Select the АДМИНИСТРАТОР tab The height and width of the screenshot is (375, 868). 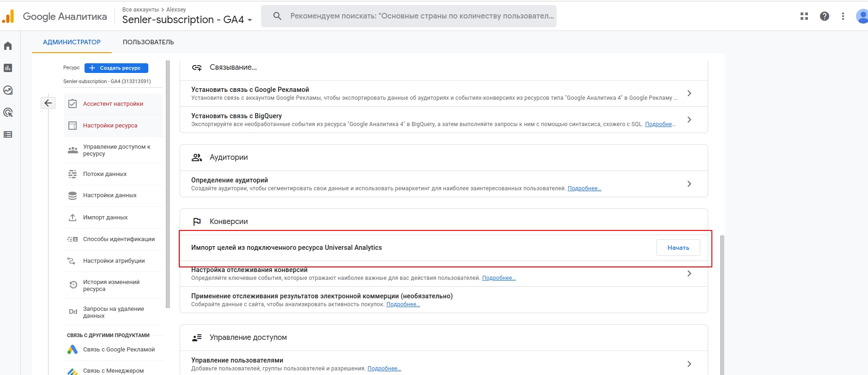pos(72,42)
